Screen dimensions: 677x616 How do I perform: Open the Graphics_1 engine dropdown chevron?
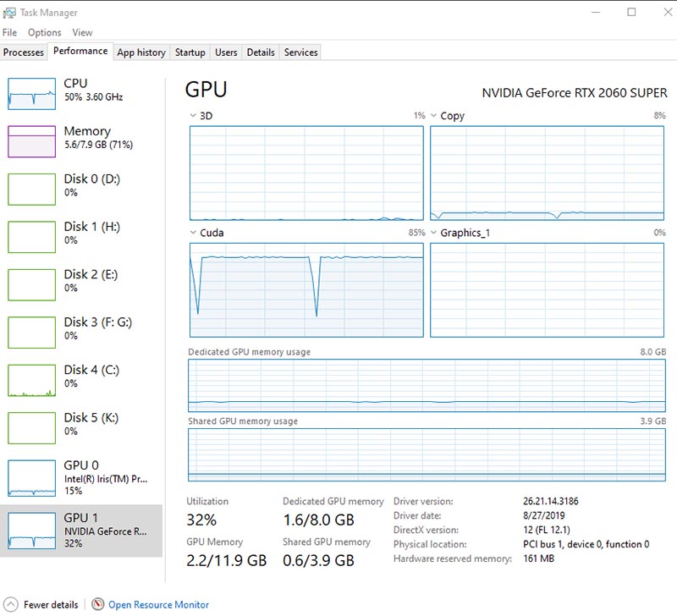click(433, 233)
